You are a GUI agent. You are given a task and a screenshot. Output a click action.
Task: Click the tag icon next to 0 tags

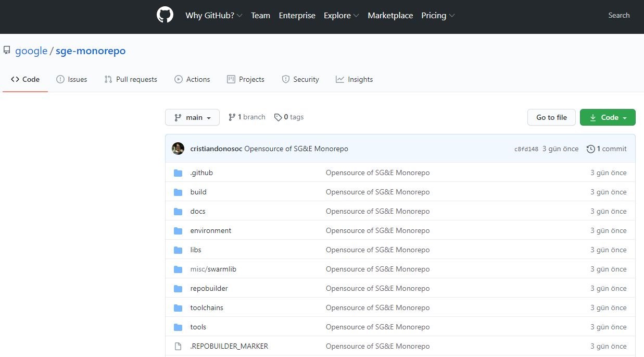pyautogui.click(x=278, y=117)
